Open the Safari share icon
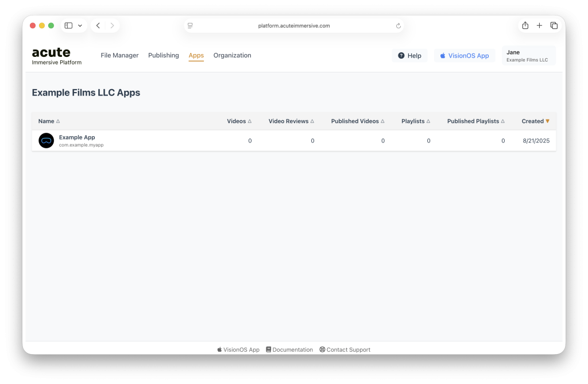Screen dimensions: 588x384 pos(525,26)
